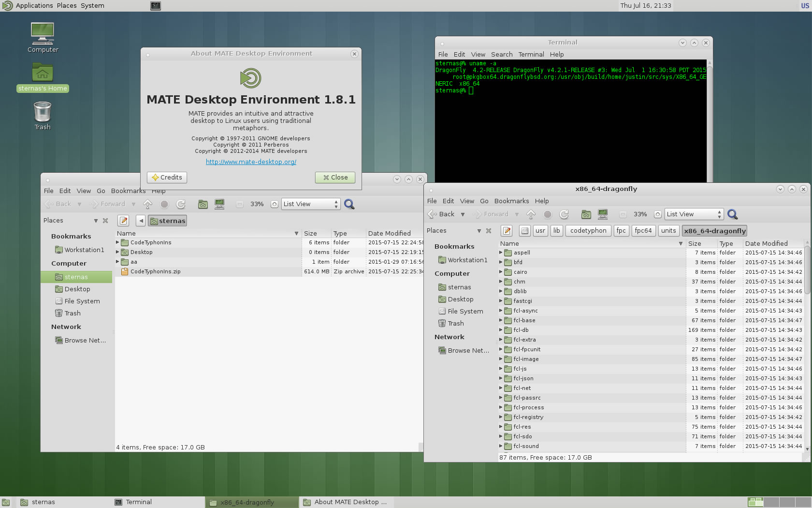Click show desktop icon in bottom panel
Image resolution: width=812 pixels, height=508 pixels.
pos(5,502)
